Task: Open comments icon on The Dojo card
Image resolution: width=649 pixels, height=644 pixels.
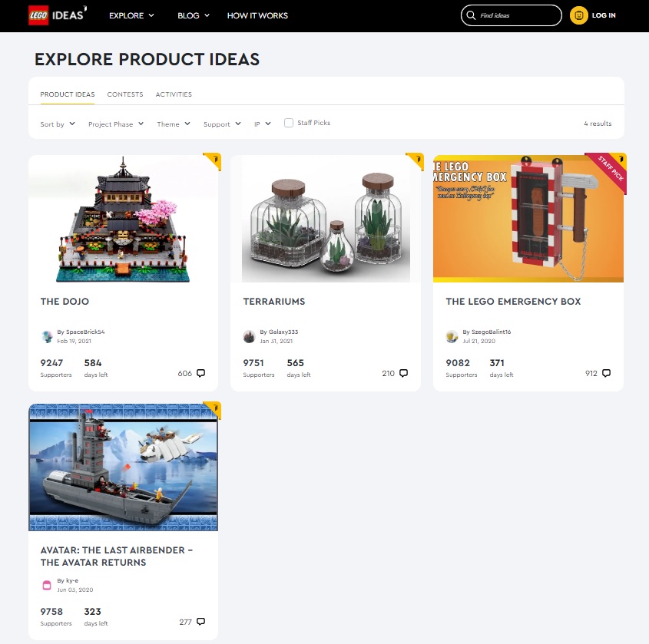Action: click(200, 373)
